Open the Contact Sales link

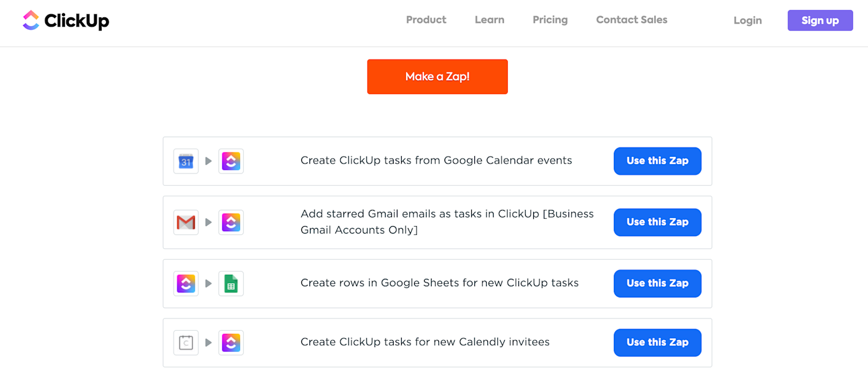click(631, 20)
